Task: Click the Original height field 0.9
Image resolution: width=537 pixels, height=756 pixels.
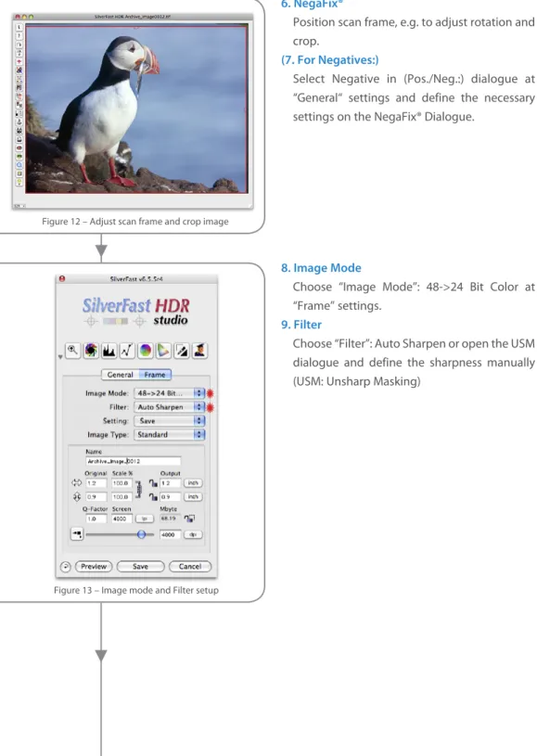Action: point(96,496)
